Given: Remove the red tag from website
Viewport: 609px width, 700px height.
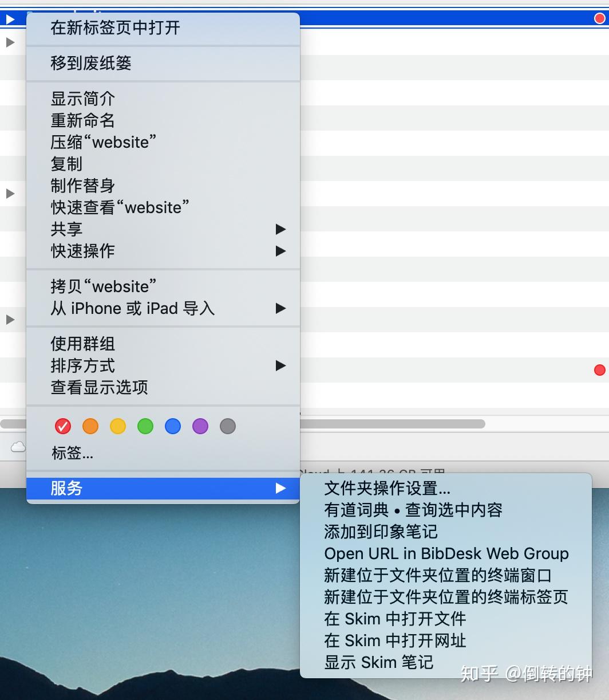Looking at the screenshot, I should coord(62,426).
